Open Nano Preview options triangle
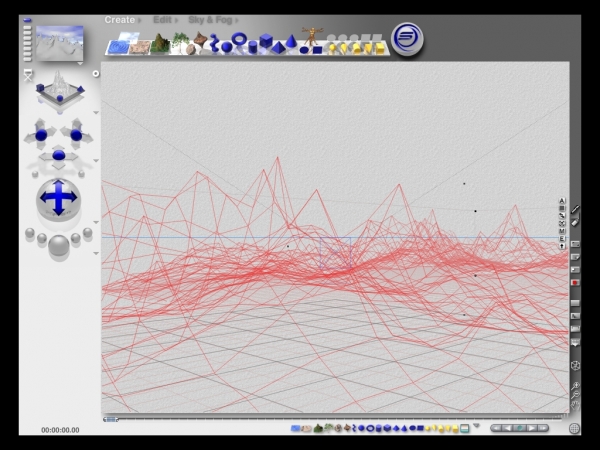The width and height of the screenshot is (600, 450). click(80, 64)
